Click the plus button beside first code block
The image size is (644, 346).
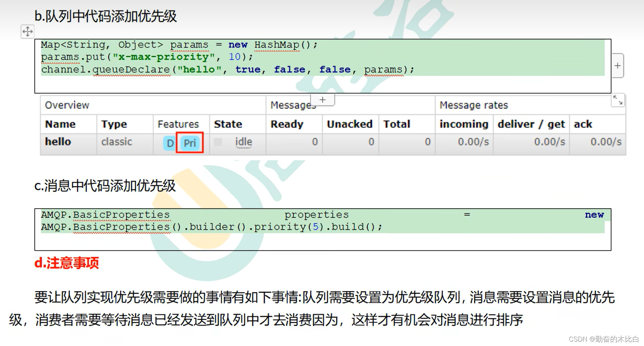(618, 66)
